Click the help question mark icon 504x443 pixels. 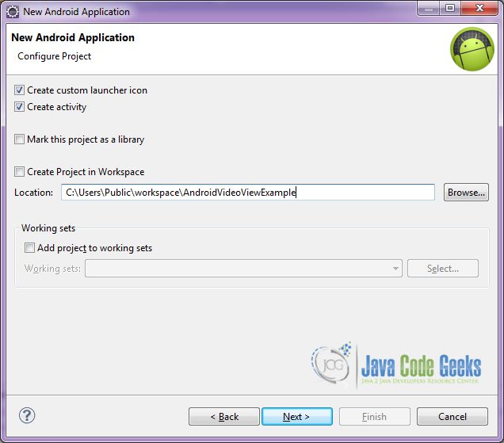click(x=27, y=415)
